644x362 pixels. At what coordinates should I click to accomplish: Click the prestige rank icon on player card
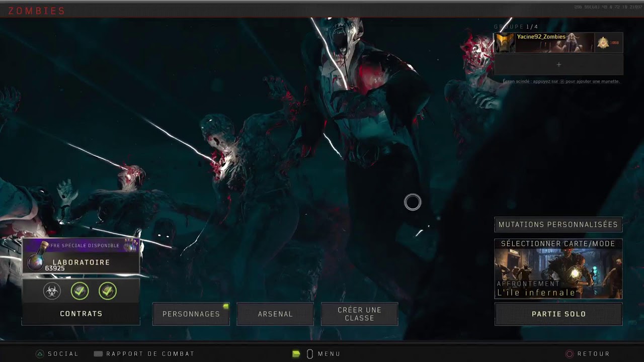point(603,43)
